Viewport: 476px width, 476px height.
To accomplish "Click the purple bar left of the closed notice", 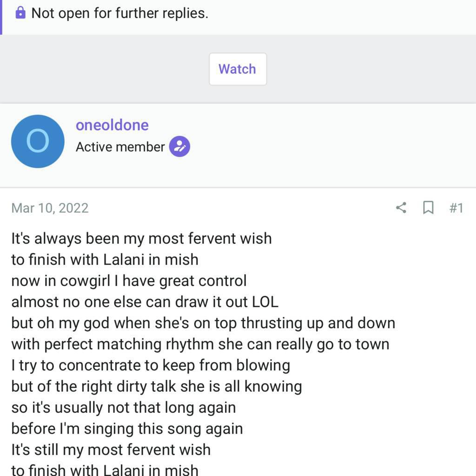I will pyautogui.click(x=1, y=17).
